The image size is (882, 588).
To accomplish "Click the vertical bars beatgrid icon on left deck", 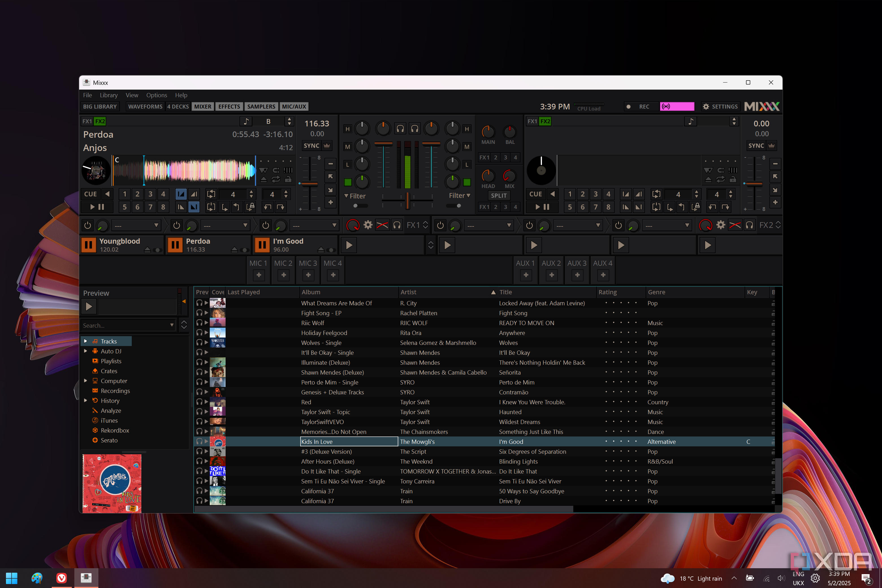I will tap(288, 170).
